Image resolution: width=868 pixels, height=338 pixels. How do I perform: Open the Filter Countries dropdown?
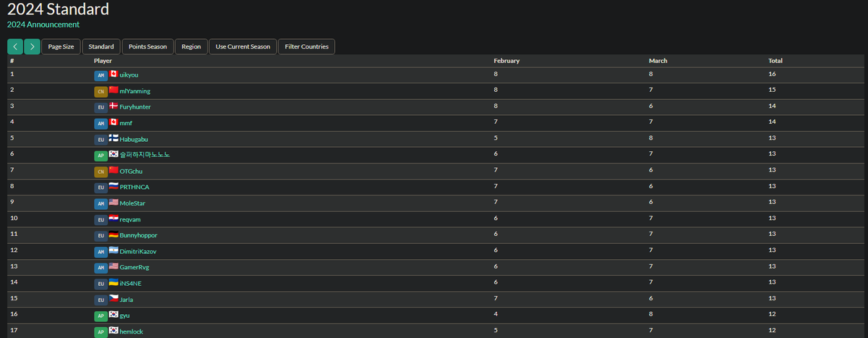(x=307, y=46)
